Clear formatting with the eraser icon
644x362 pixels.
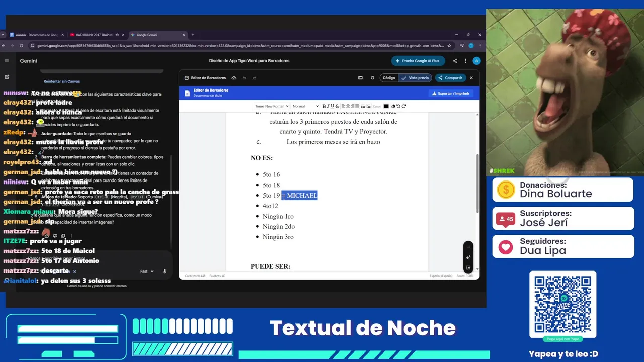pyautogui.click(x=393, y=106)
